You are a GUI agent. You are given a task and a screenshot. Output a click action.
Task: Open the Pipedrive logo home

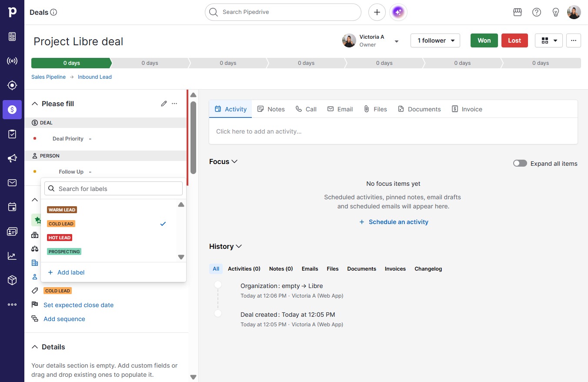click(x=12, y=12)
